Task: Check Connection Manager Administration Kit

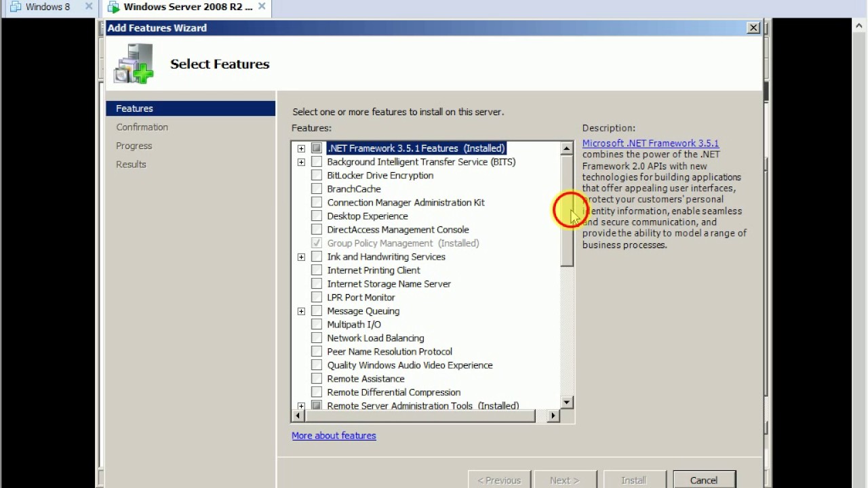Action: [317, 202]
